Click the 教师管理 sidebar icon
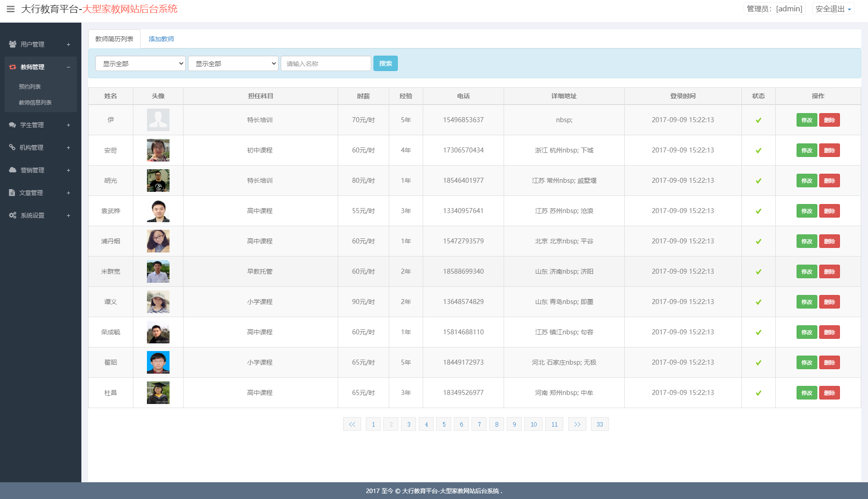Image resolution: width=868 pixels, height=499 pixels. (13, 67)
